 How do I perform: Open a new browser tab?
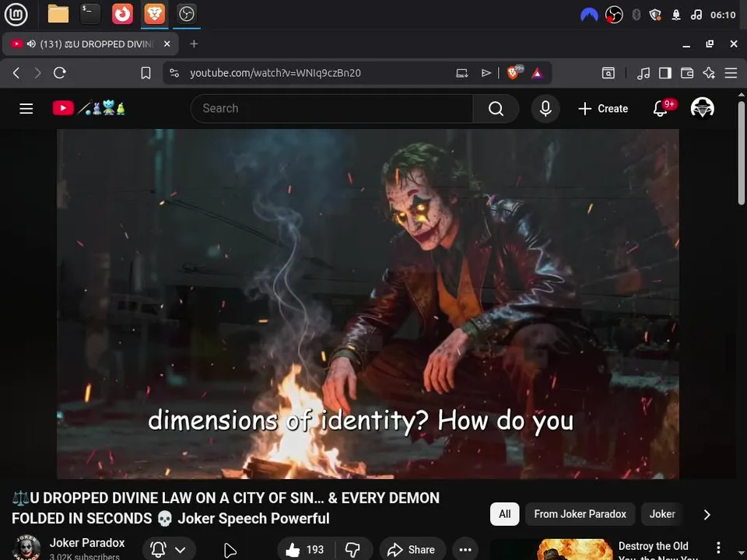[x=194, y=44]
